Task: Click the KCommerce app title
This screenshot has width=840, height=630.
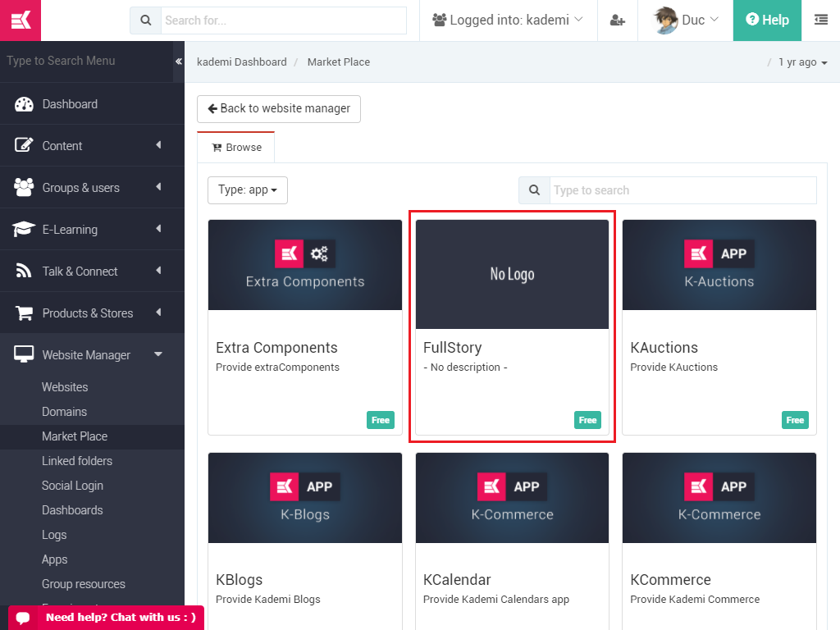Action: pos(670,580)
